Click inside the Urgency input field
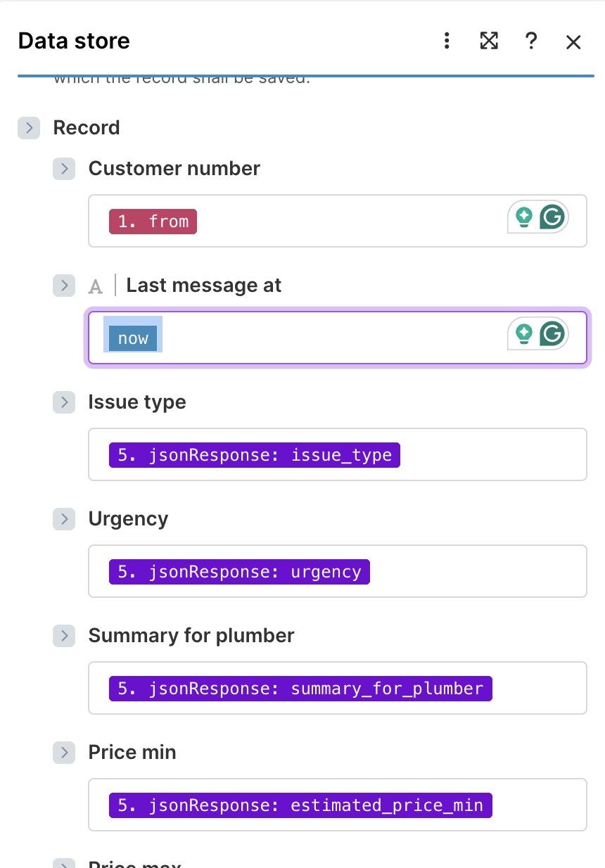The image size is (605, 868). (422, 571)
